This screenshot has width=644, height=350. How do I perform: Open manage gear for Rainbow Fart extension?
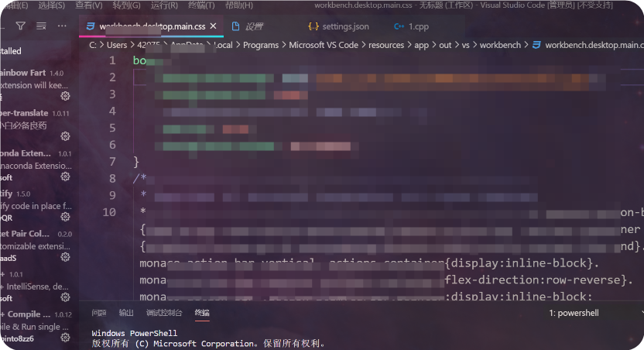coord(66,96)
